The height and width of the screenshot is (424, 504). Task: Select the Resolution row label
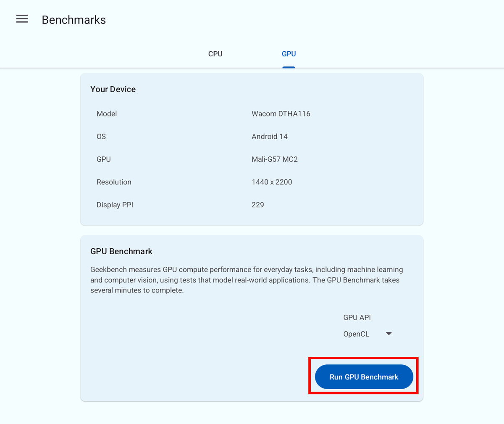point(114,182)
